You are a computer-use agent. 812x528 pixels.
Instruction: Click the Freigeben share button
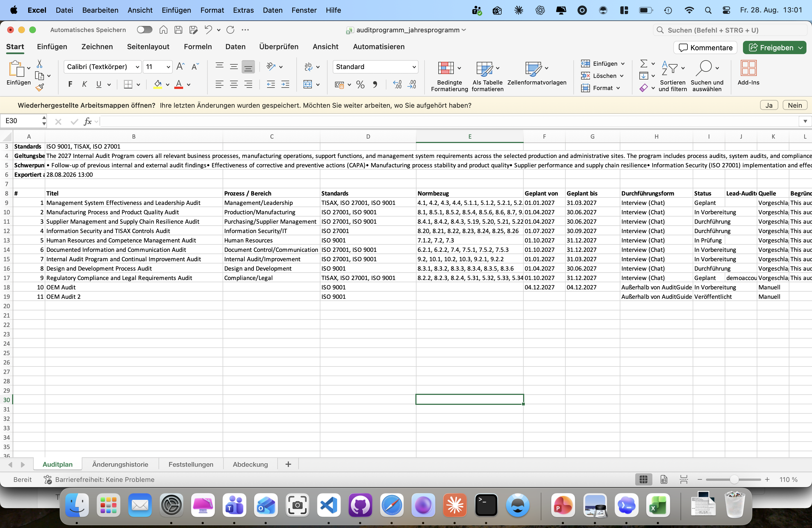coord(771,48)
